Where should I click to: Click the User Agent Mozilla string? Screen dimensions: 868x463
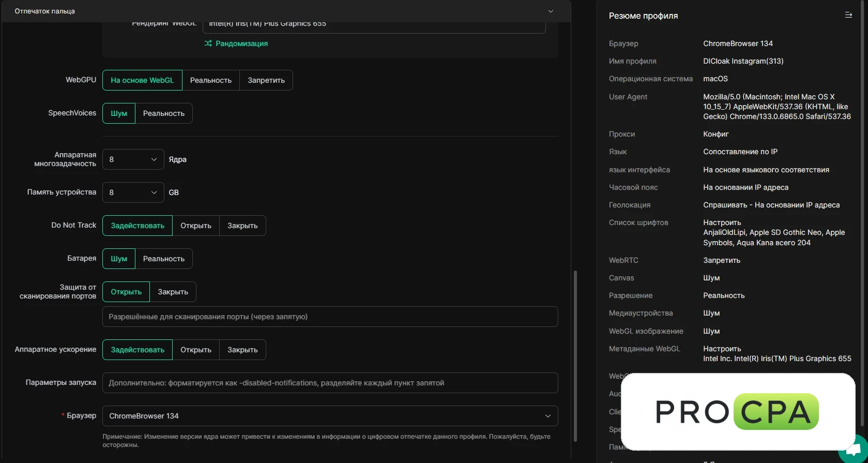tap(777, 107)
